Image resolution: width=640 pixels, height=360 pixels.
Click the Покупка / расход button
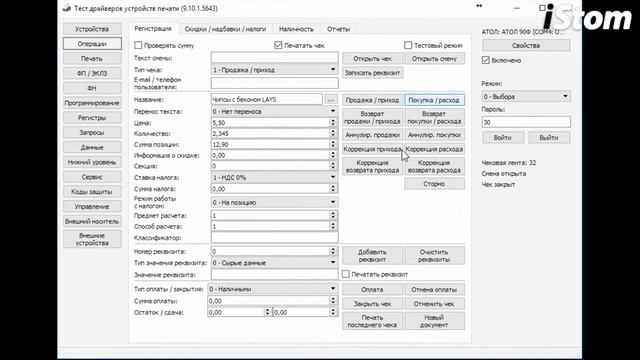click(434, 100)
